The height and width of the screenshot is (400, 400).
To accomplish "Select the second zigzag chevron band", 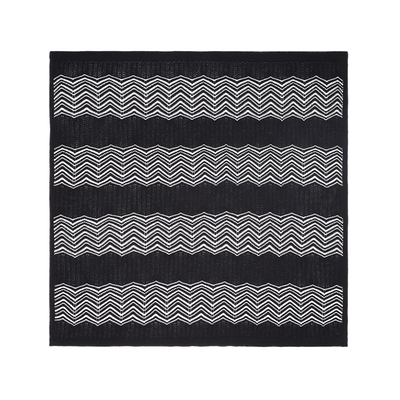I will [x=198, y=166].
